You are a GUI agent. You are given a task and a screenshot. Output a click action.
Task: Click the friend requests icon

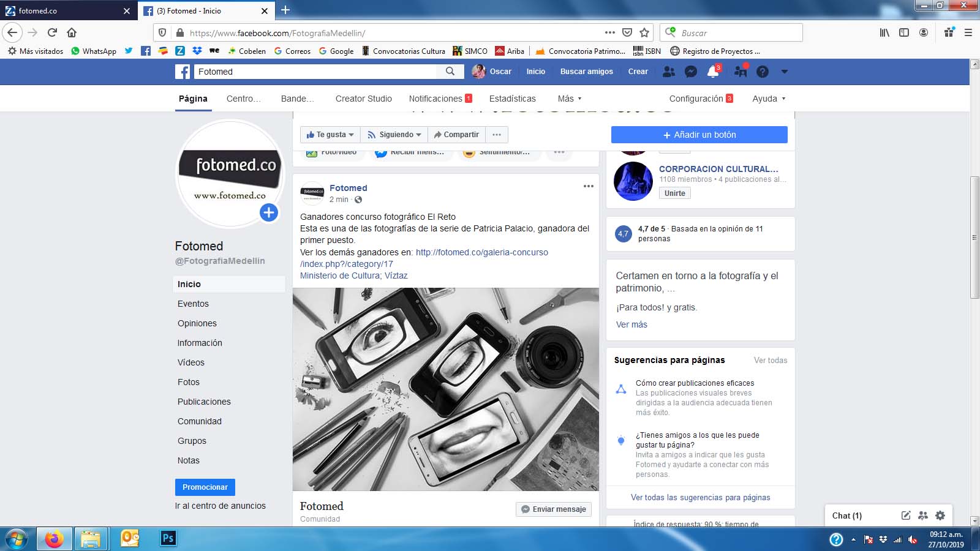click(669, 72)
